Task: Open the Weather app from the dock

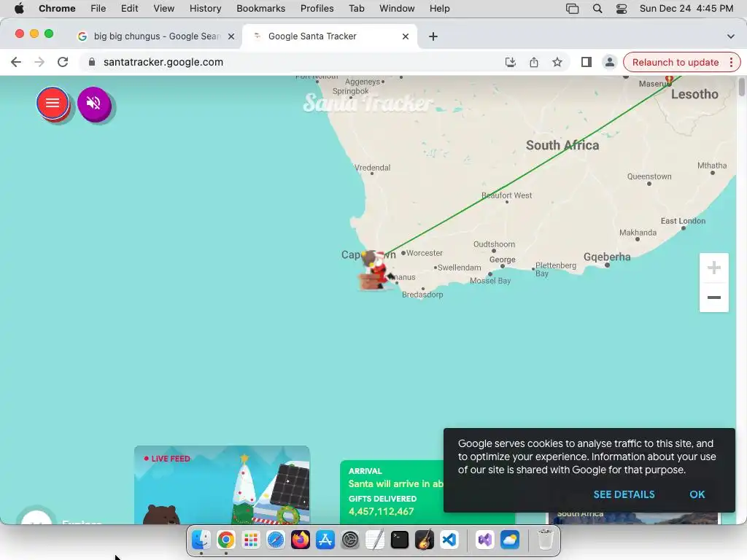Action: click(510, 540)
